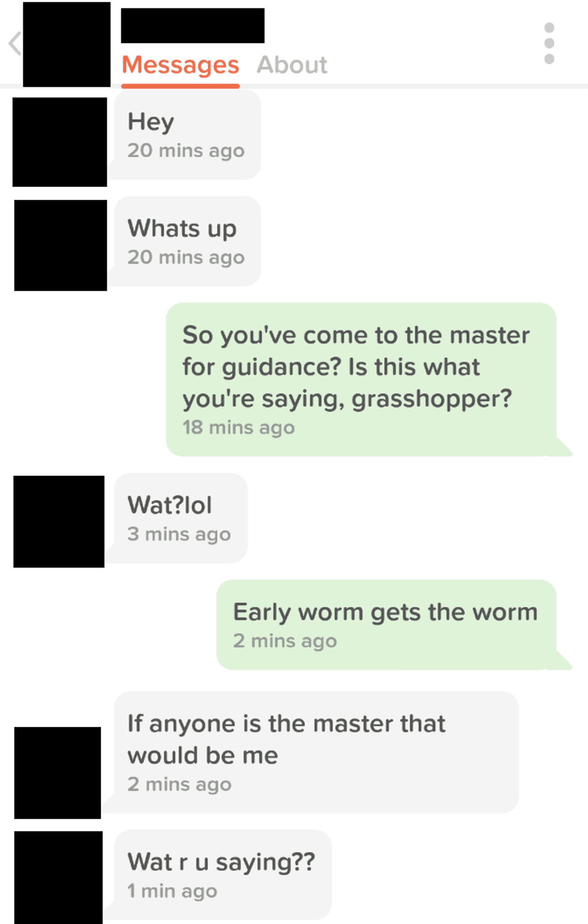This screenshot has width=588, height=924.
Task: Tap the avatar beside the "Hey" message
Action: (x=60, y=142)
